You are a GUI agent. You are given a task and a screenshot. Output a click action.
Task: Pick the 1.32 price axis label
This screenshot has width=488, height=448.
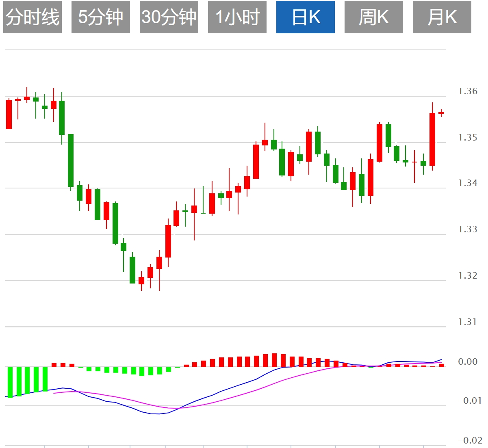point(468,276)
